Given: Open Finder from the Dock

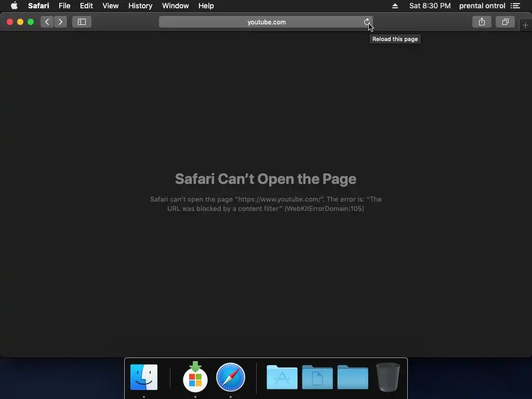Looking at the screenshot, I should pyautogui.click(x=144, y=377).
